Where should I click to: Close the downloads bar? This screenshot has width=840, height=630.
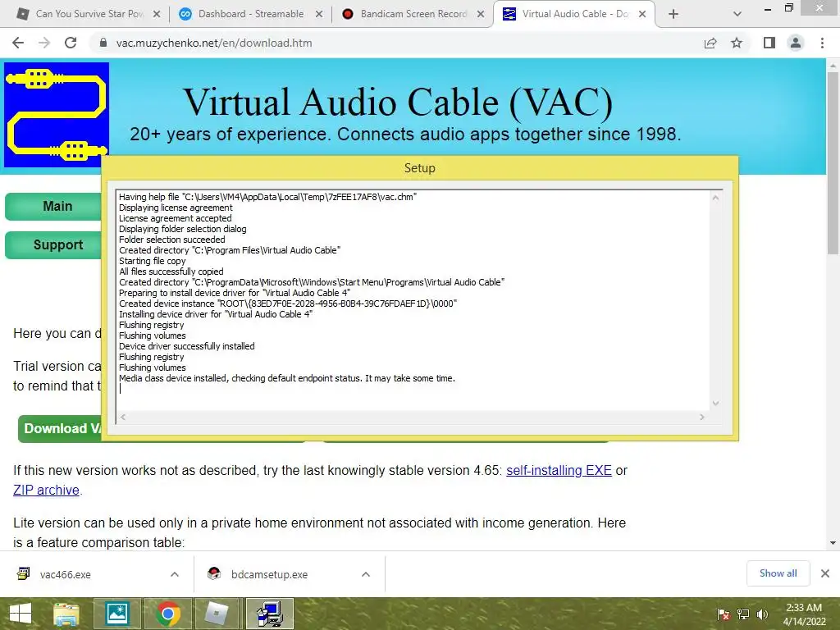(825, 573)
